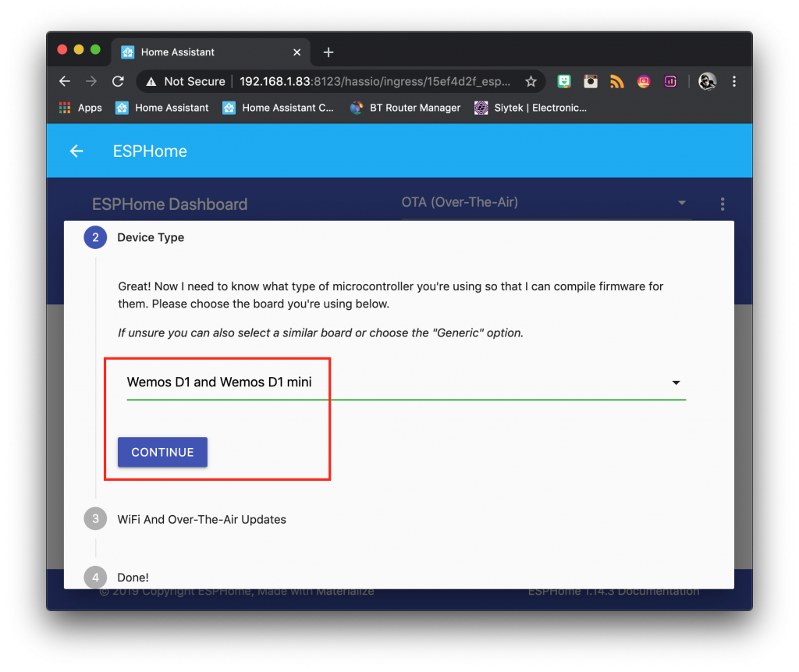Viewport: 799px width, 672px height.
Task: Open the Siytek Electronic bookmark
Action: pos(531,108)
